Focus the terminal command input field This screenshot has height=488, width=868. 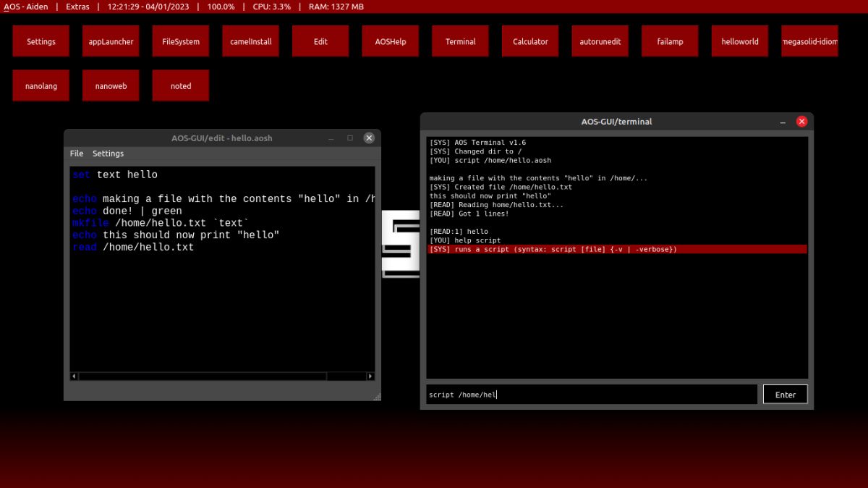pos(592,395)
